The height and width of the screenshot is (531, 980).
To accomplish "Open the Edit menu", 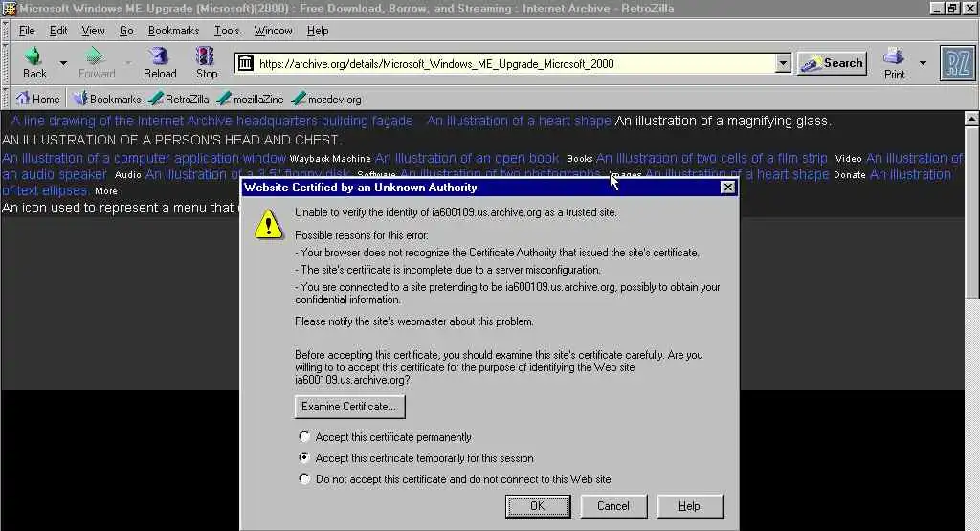I will pyautogui.click(x=58, y=31).
